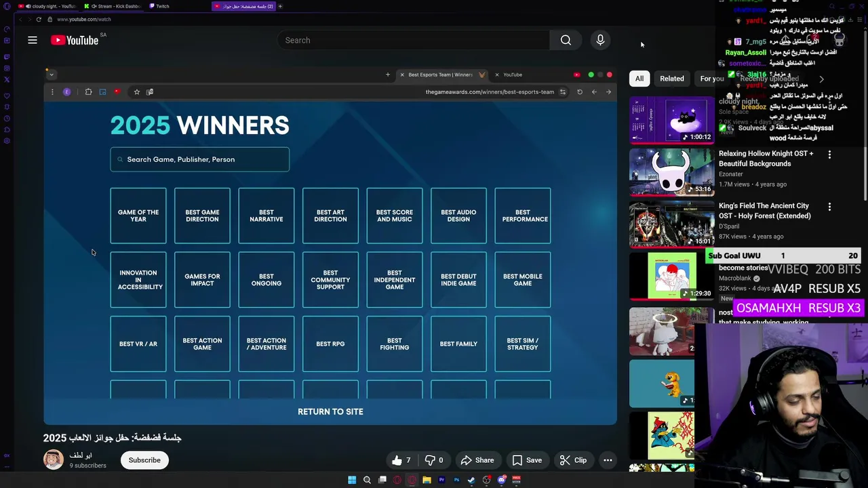Image resolution: width=868 pixels, height=488 pixels.
Task: Select the For you filter chip
Action: coord(712,79)
